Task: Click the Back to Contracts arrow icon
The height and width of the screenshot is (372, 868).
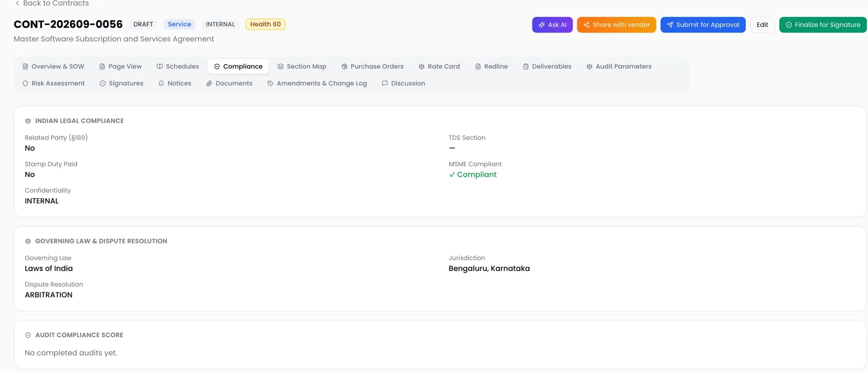Action: click(x=17, y=3)
